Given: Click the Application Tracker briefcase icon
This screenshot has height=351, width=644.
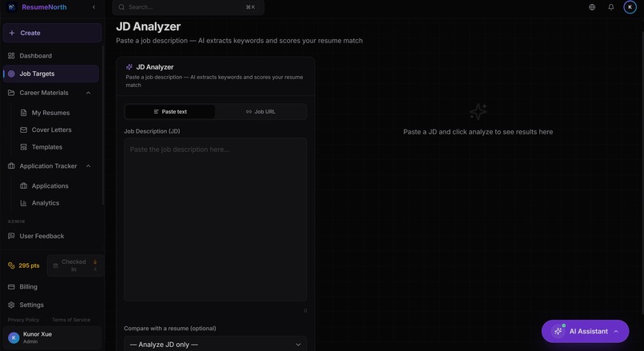Looking at the screenshot, I should coord(11,166).
